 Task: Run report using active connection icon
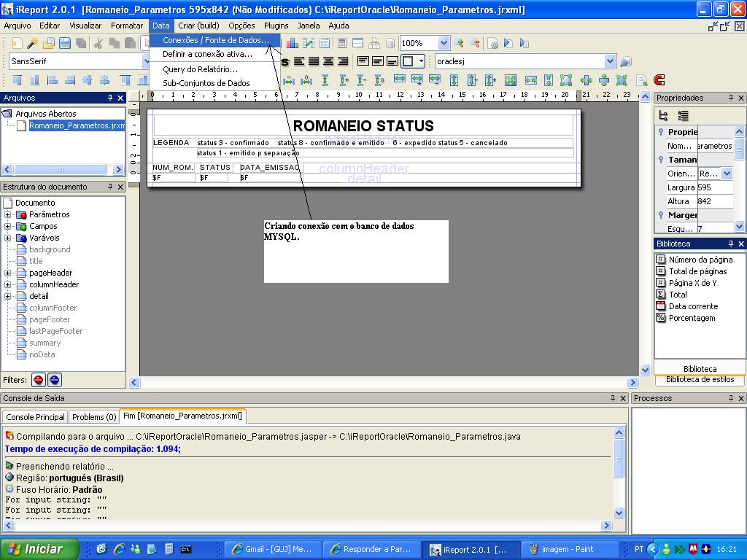[x=524, y=43]
